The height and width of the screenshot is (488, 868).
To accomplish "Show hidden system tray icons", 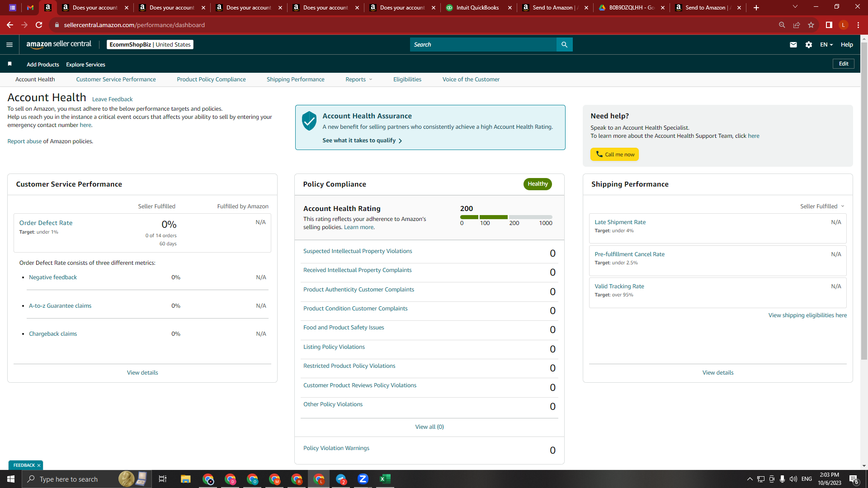I will click(x=750, y=479).
